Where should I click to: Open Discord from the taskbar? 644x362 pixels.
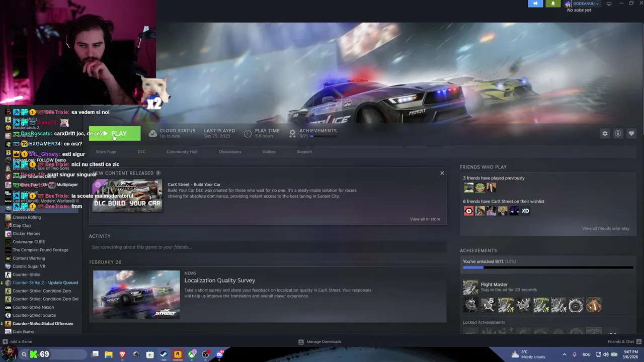[219, 354]
